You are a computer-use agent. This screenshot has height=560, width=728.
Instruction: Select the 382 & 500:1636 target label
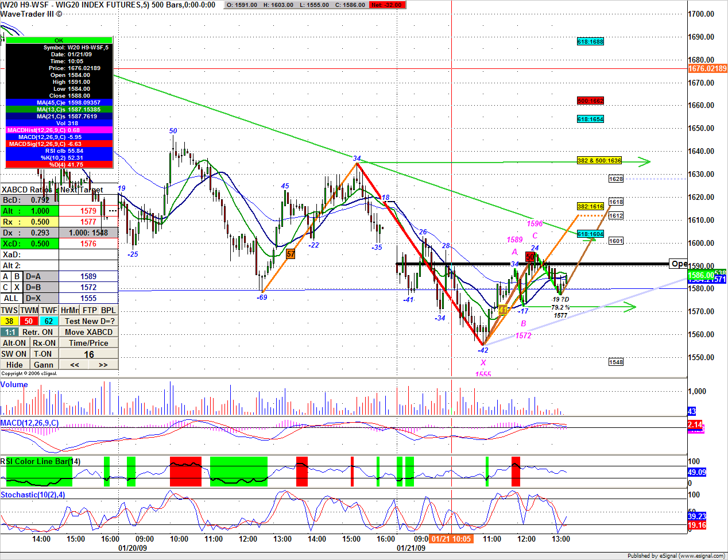[x=599, y=160]
